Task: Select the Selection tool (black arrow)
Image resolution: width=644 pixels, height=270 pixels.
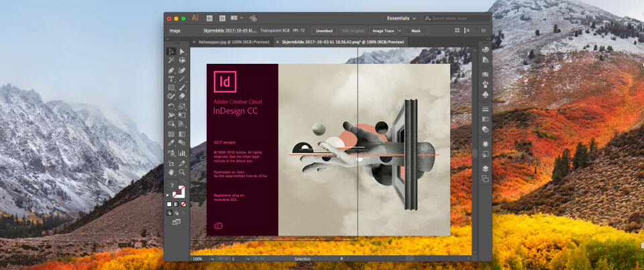Action: [x=171, y=51]
